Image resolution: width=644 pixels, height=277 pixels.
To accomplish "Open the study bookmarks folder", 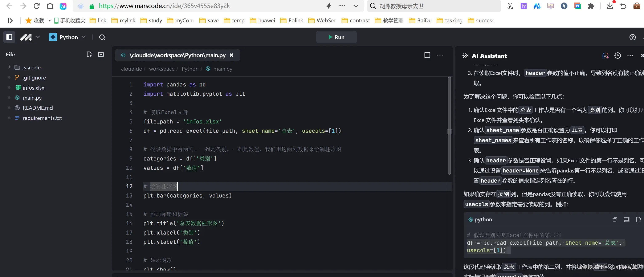I will pyautogui.click(x=151, y=20).
